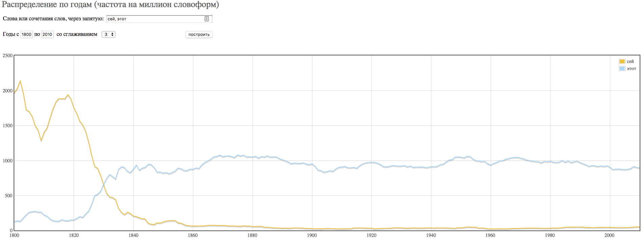Click the yellow "сей" legend swatch
Viewport: 644px width, 243px height.
click(622, 62)
